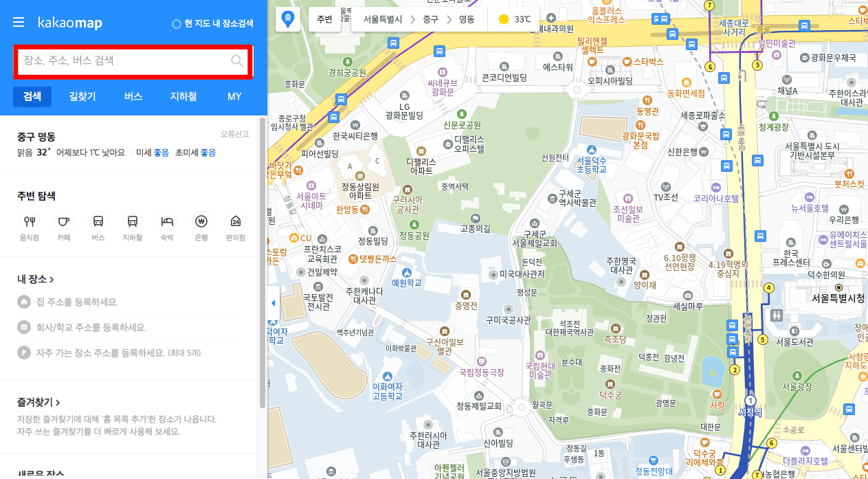Find nearby 숙박 lodging icon
This screenshot has width=868, height=479.
tap(167, 221)
